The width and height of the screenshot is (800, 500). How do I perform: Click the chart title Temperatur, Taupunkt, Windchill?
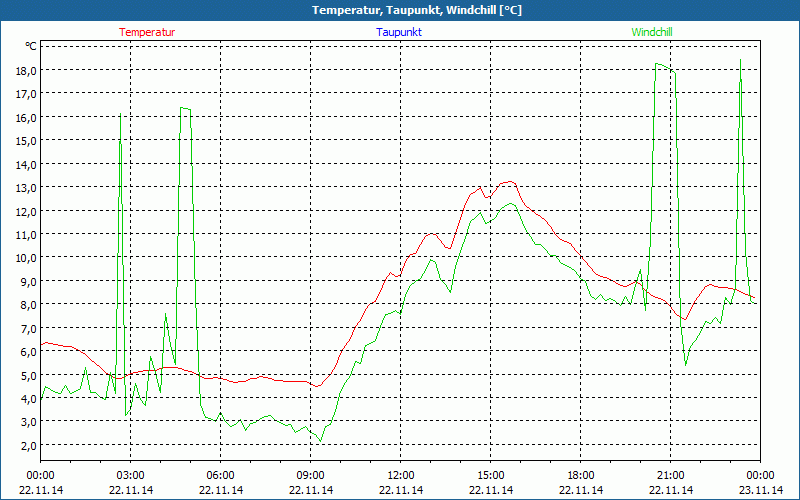click(417, 10)
